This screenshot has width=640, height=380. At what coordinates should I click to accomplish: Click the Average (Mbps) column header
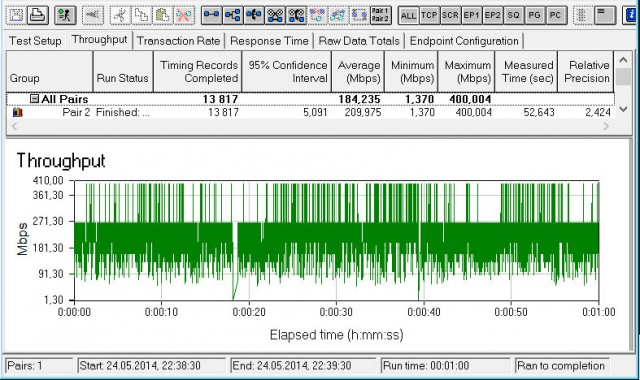(x=358, y=71)
